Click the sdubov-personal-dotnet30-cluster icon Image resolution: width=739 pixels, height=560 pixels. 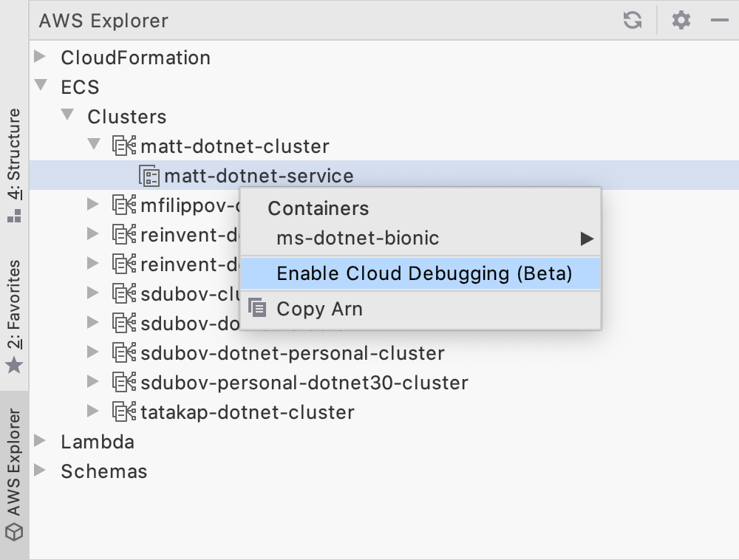124,383
